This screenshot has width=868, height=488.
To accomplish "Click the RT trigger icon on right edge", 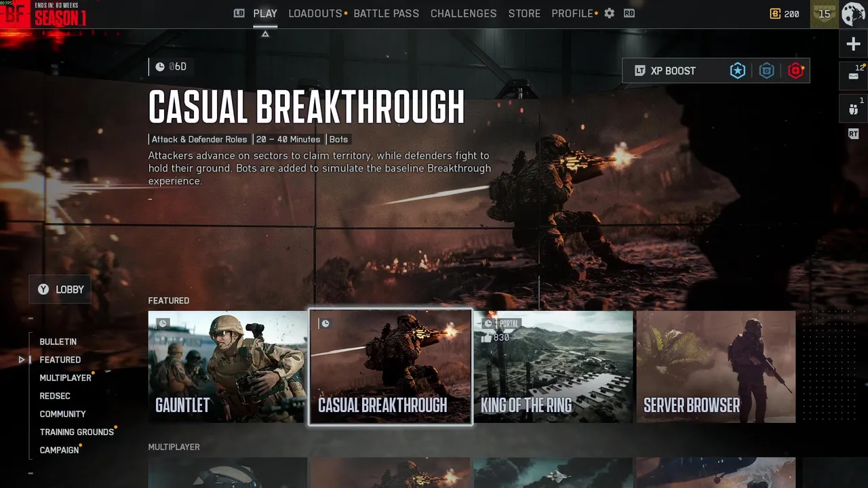I will click(853, 134).
